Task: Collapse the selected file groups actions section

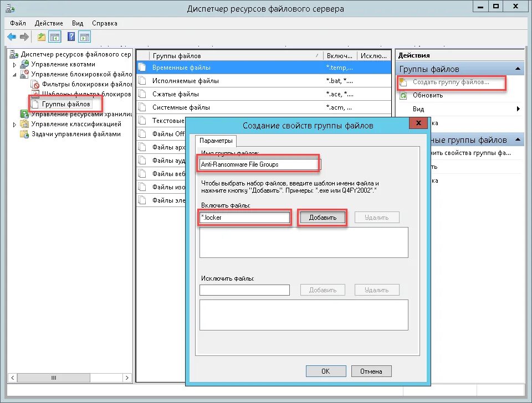Action: pyautogui.click(x=518, y=139)
